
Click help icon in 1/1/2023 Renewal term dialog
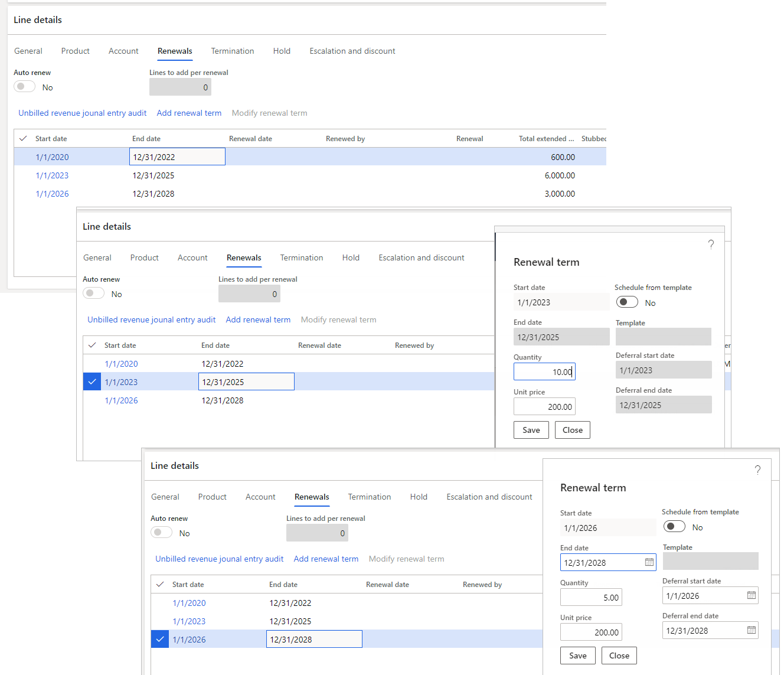(x=711, y=244)
